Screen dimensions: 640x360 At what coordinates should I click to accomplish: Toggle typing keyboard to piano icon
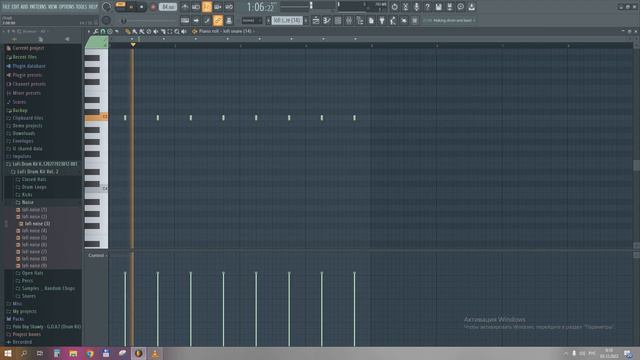[185, 20]
